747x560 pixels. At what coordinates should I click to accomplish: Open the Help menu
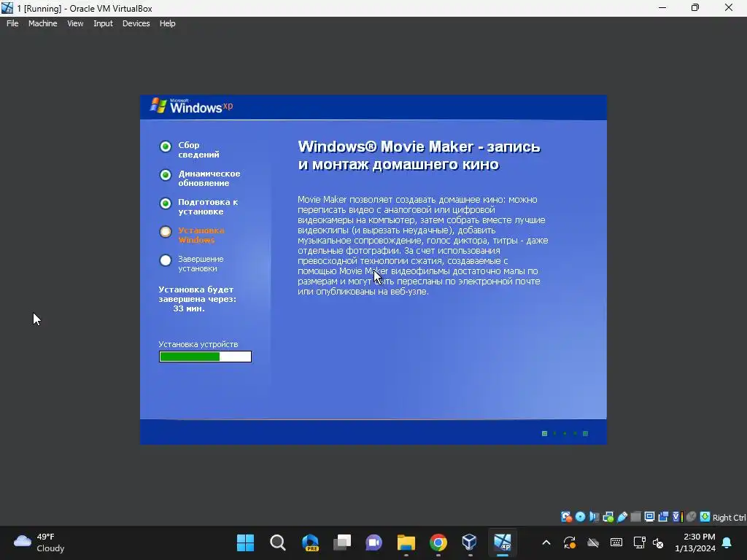(x=167, y=23)
